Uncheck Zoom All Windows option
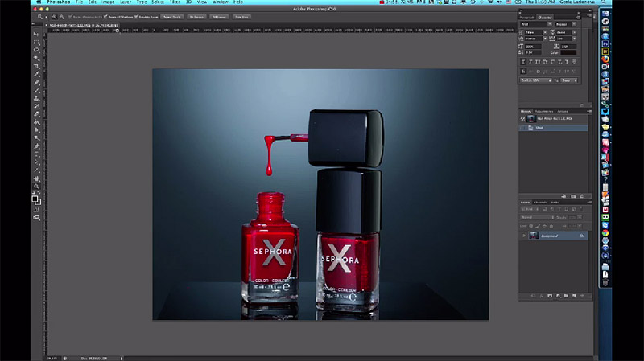This screenshot has height=361, width=644. click(x=105, y=17)
